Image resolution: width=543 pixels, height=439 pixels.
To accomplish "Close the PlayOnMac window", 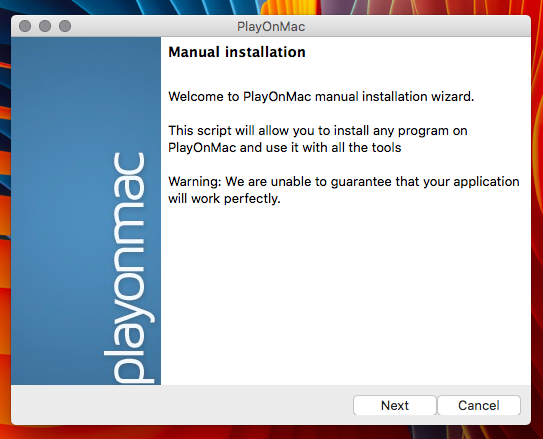I will [x=25, y=26].
